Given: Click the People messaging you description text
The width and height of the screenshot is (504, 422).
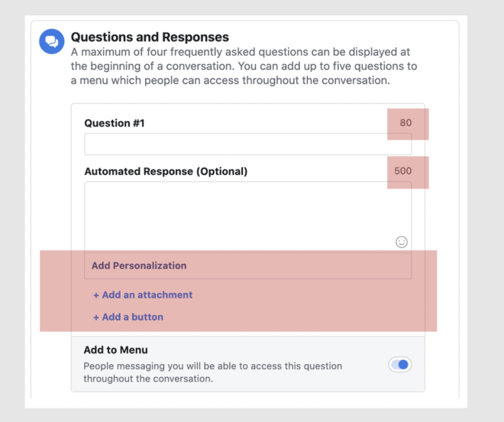Looking at the screenshot, I should coord(213,372).
